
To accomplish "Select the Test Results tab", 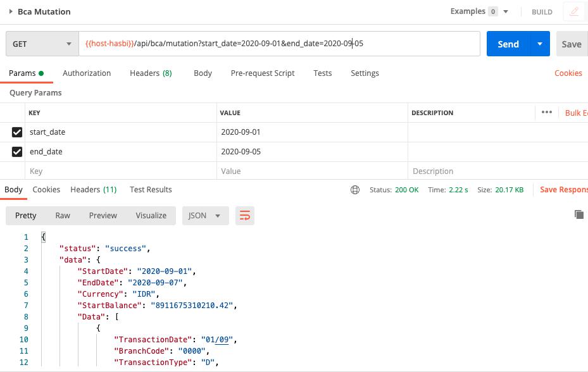I will click(x=151, y=190).
